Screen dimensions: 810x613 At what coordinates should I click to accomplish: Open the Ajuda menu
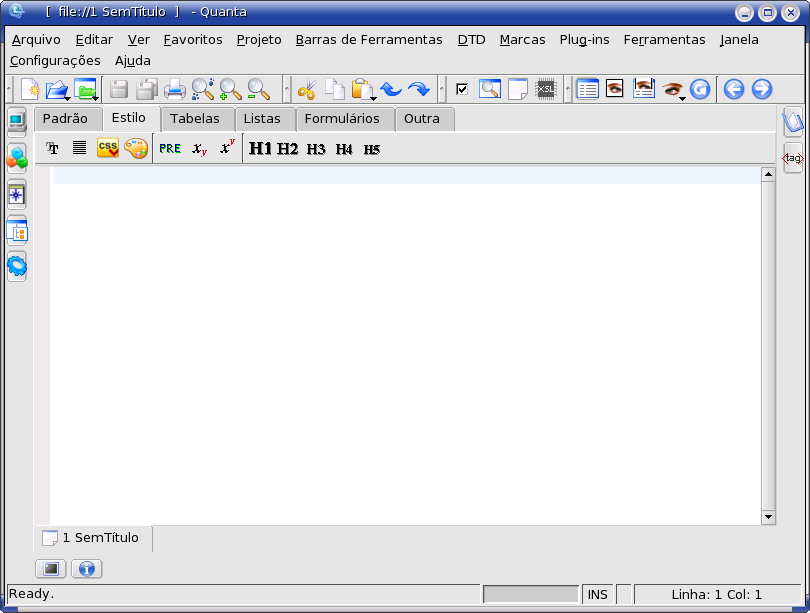[133, 61]
